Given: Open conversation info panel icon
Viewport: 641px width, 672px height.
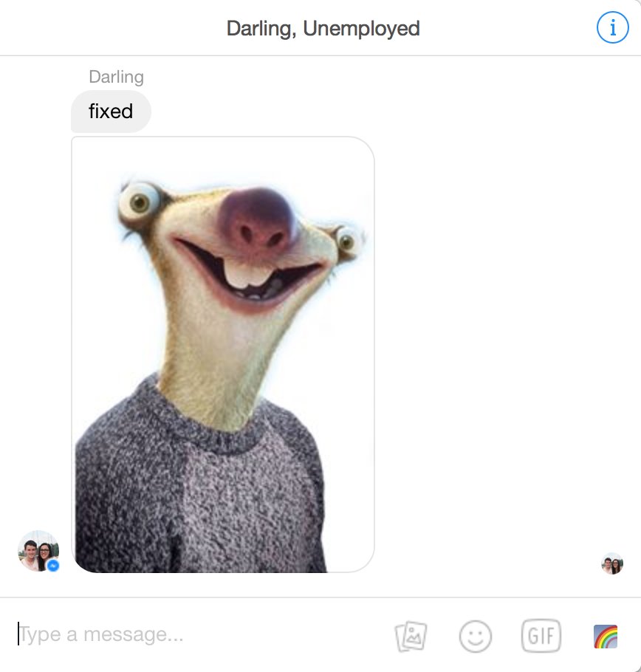Looking at the screenshot, I should 613,27.
